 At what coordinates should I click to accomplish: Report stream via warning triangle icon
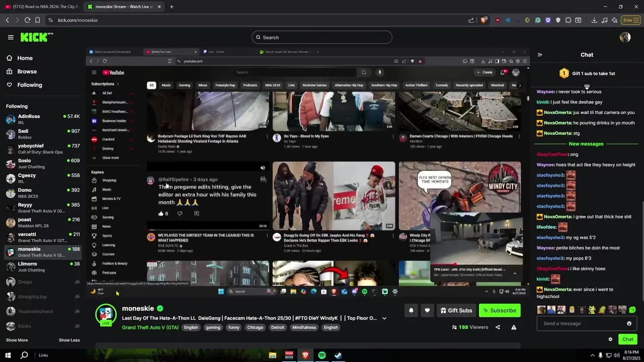pos(514,327)
